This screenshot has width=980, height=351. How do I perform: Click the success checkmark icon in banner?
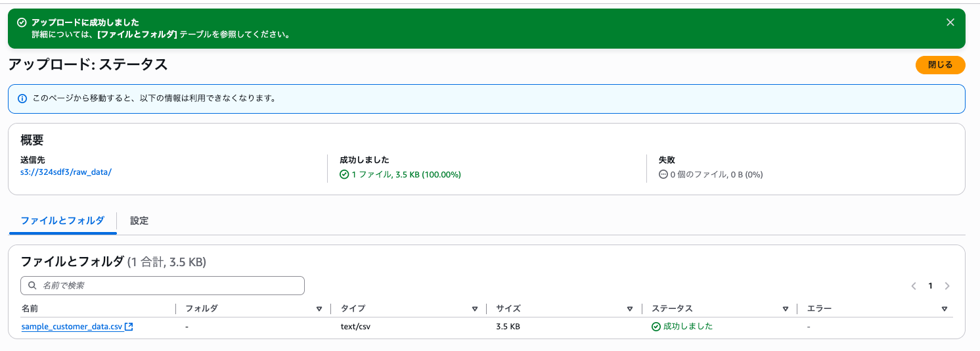click(x=22, y=22)
